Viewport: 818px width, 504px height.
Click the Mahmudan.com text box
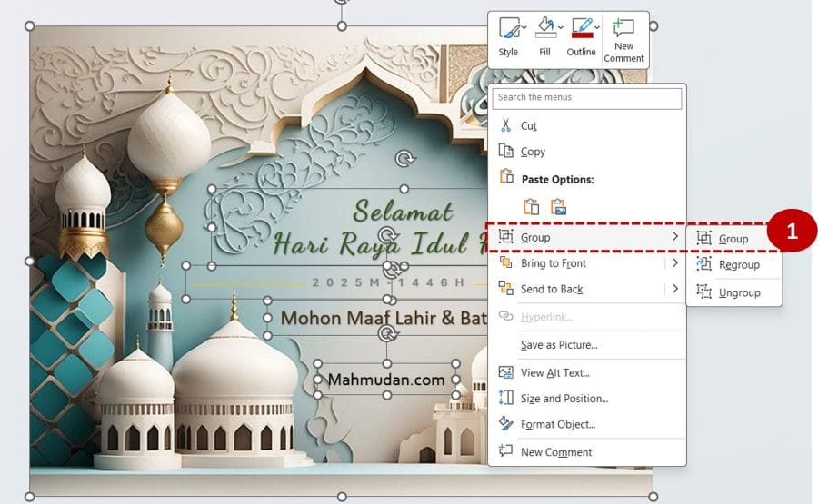tap(386, 380)
